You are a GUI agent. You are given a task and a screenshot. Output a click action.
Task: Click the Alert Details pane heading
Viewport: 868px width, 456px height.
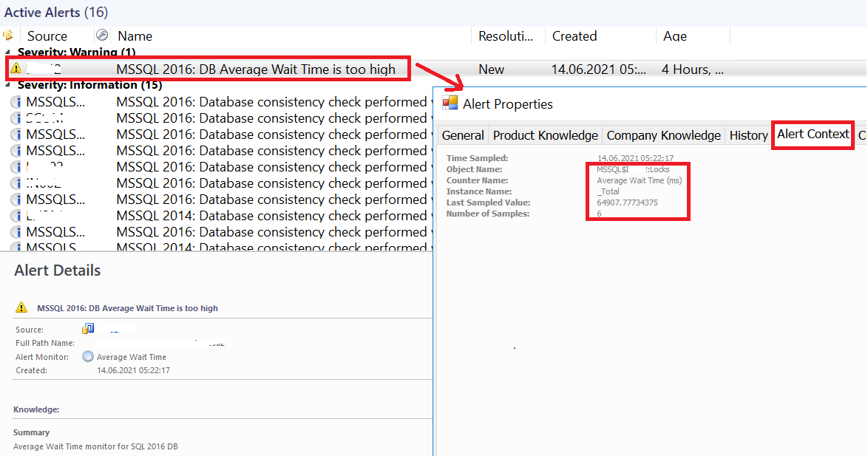point(58,270)
